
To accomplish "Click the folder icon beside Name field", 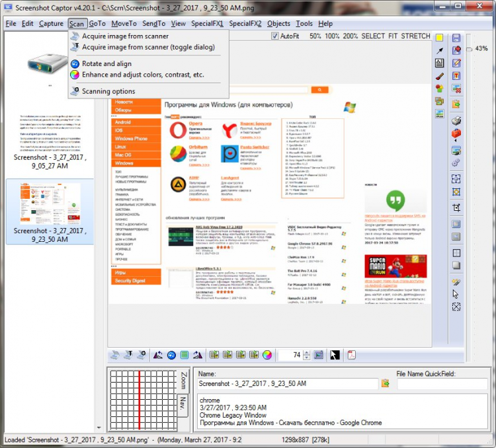I will [386, 383].
